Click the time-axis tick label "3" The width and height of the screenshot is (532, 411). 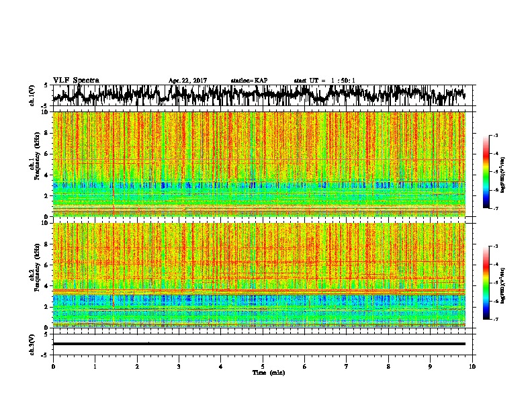click(179, 367)
